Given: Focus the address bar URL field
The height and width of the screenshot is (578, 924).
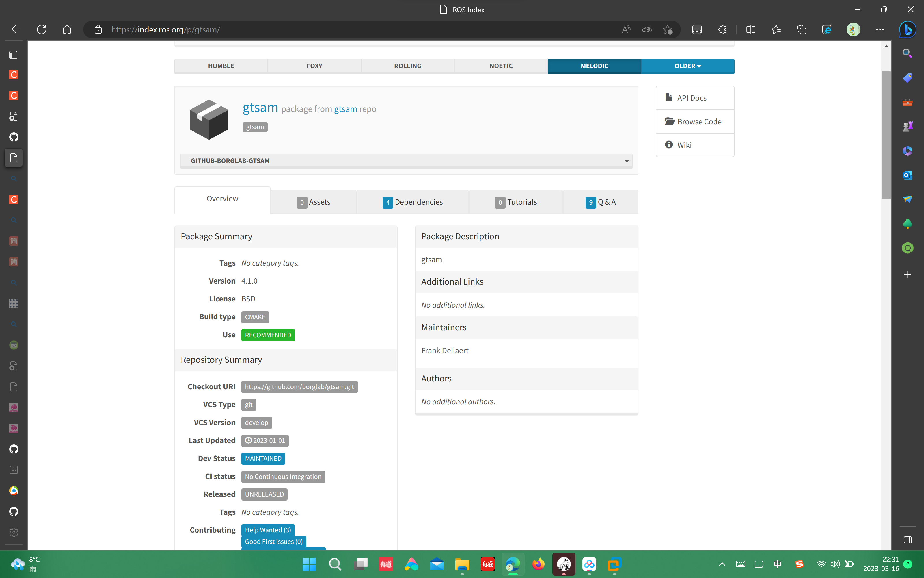Looking at the screenshot, I should click(x=359, y=29).
